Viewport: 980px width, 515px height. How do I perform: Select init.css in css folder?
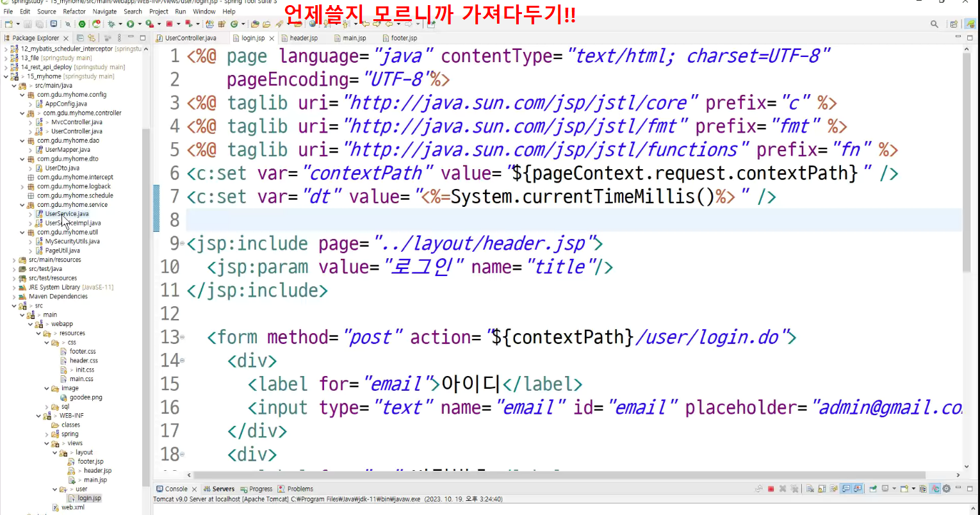(x=85, y=370)
